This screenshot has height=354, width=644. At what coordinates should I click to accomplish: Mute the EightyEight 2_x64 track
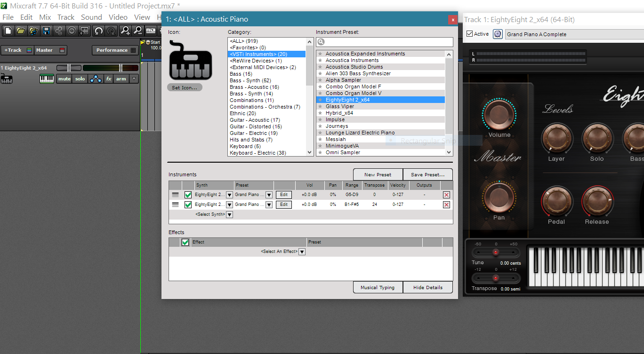coord(64,79)
